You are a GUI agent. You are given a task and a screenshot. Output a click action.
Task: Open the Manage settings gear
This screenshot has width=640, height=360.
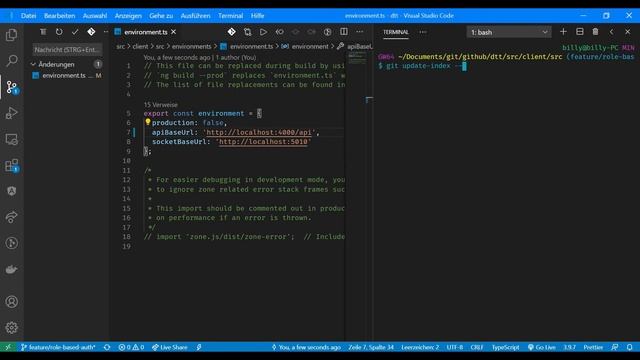point(11,327)
